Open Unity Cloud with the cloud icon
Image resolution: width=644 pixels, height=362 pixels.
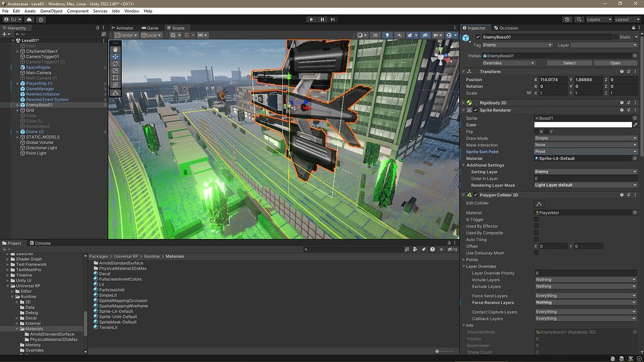[567, 19]
